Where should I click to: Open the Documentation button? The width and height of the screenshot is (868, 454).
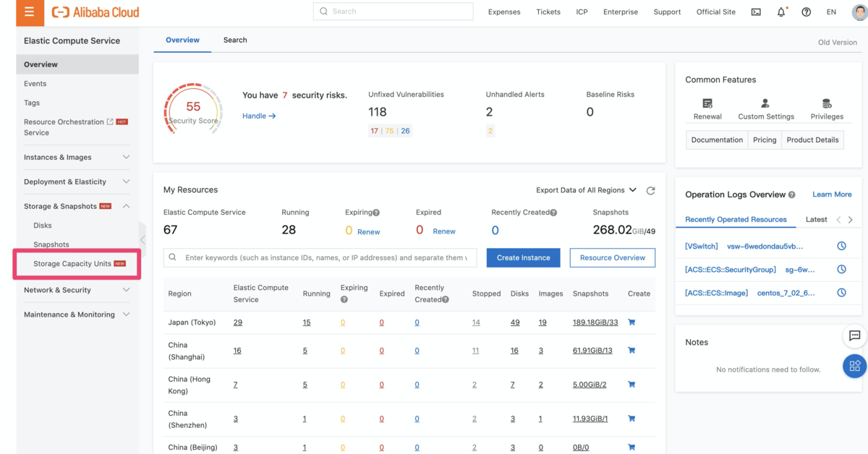click(x=717, y=140)
